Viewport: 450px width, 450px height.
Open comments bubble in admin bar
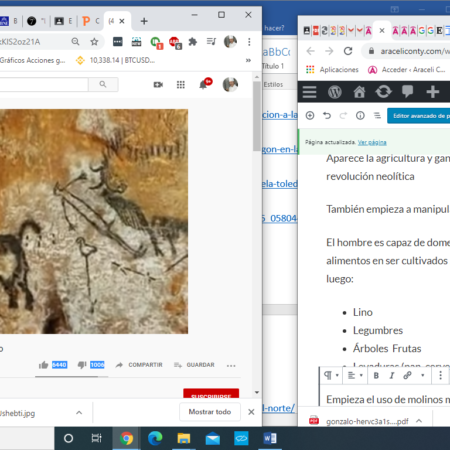408,91
